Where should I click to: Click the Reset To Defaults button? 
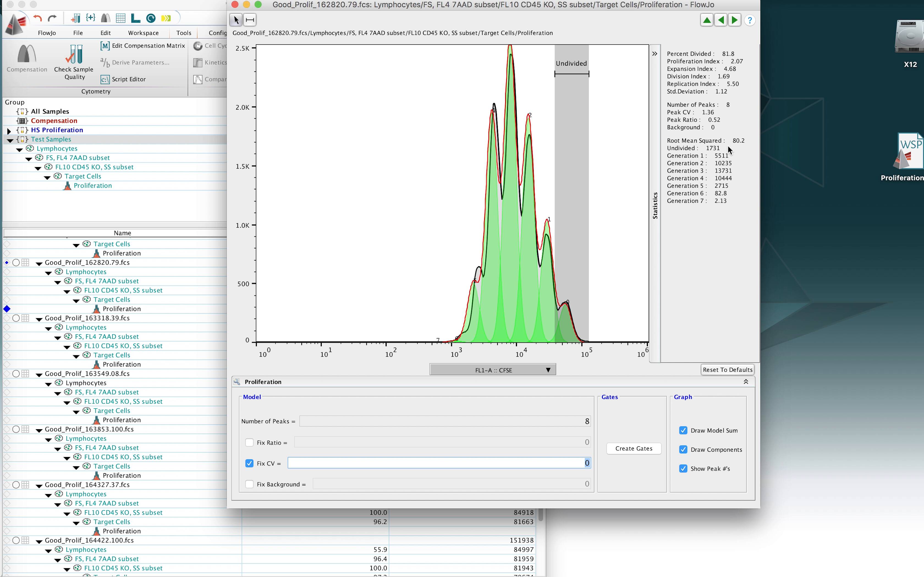[727, 370]
